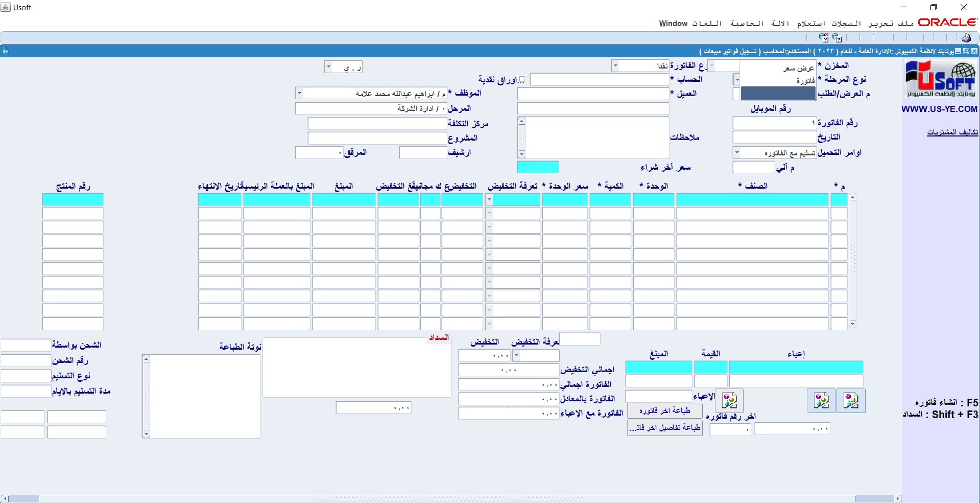This screenshot has height=503, width=980.
Task: Open the تكاليف المشتريات link
Action: pyautogui.click(x=952, y=132)
